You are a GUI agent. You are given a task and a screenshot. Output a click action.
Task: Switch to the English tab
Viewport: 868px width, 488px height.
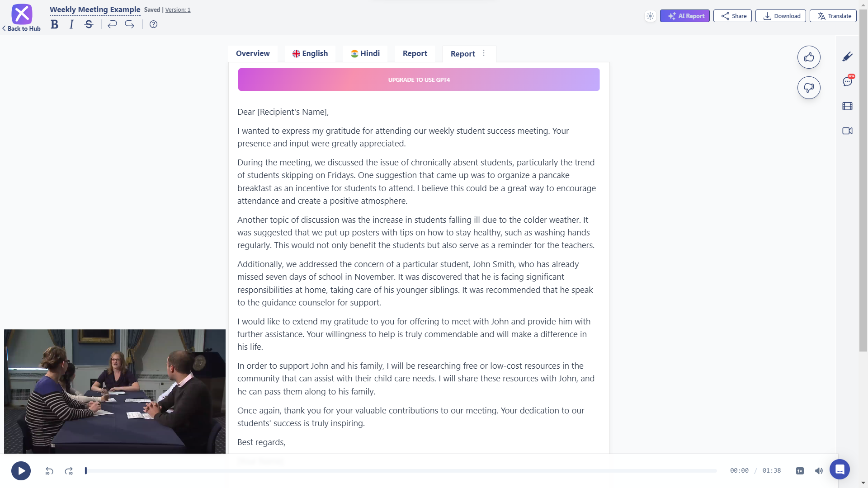tap(310, 53)
